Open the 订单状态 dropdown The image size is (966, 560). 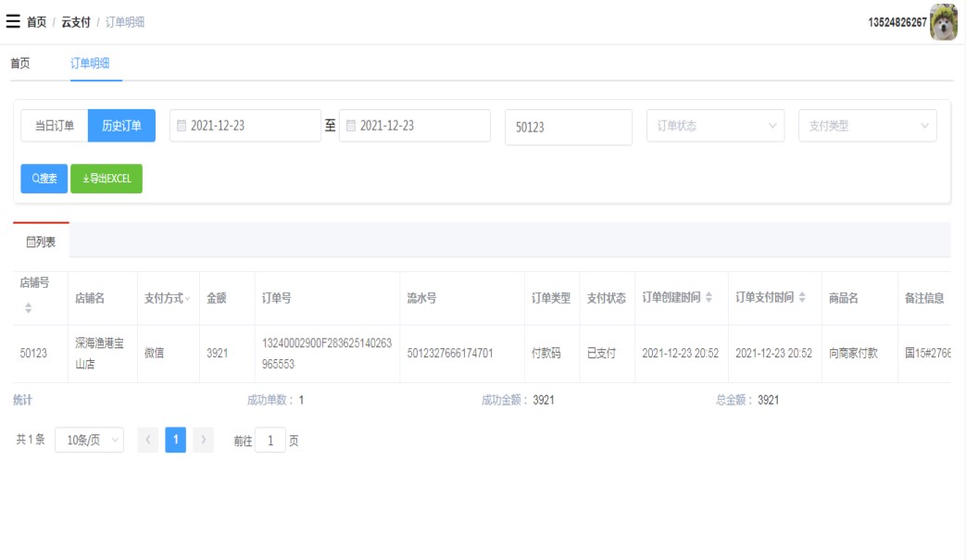click(715, 126)
